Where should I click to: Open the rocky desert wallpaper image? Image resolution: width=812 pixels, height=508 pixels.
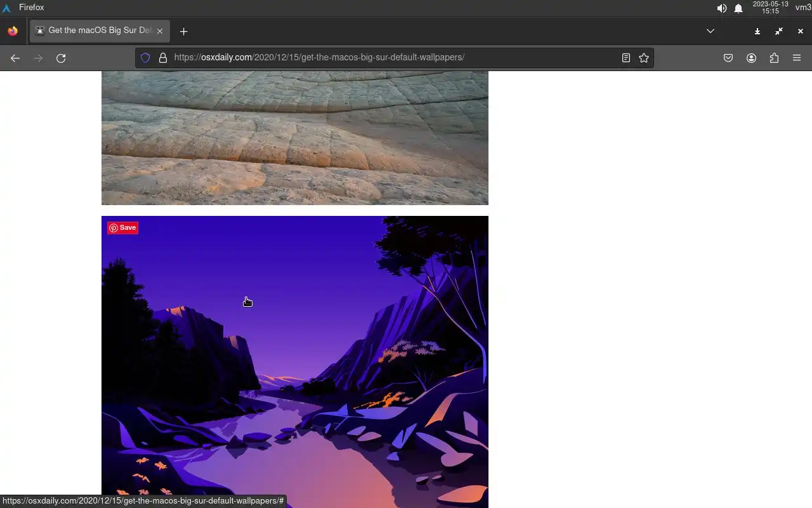click(x=295, y=138)
